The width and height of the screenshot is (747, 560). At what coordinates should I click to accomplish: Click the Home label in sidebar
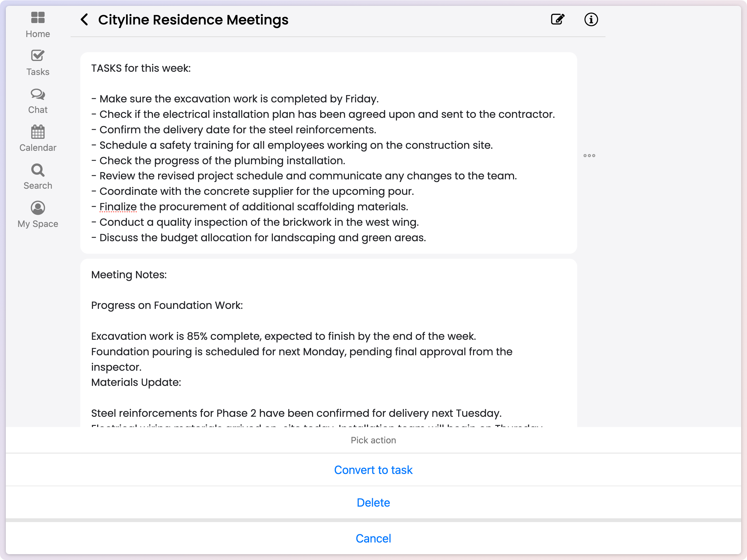[38, 34]
